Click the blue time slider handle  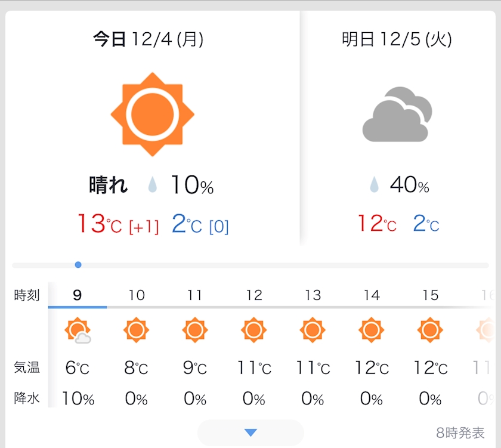coord(78,265)
